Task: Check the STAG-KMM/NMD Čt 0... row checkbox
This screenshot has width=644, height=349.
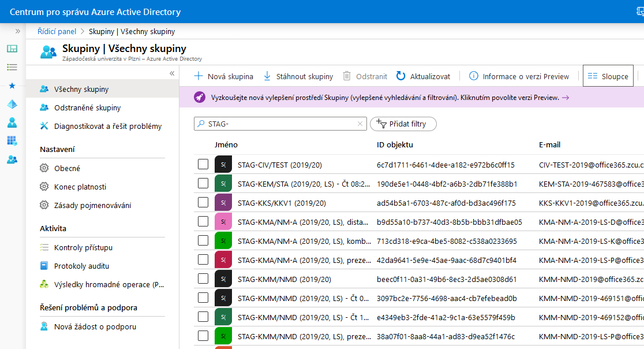Action: coord(203,298)
